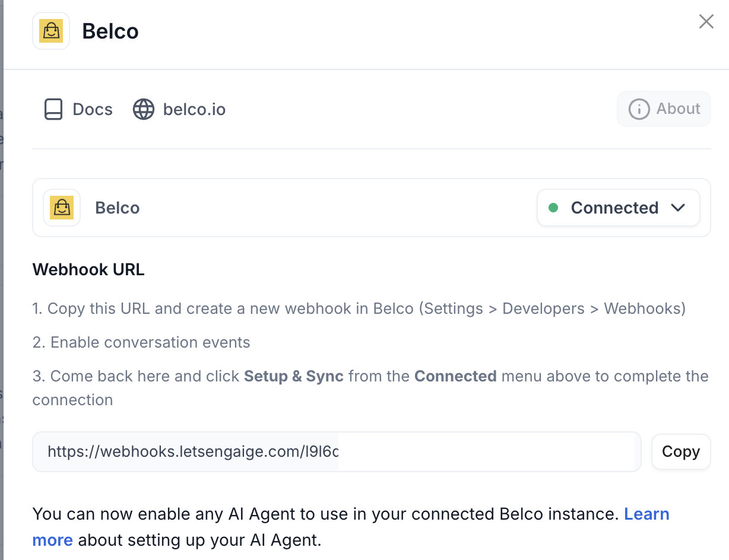Open the Docs book icon
This screenshot has width=729, height=560.
coord(53,109)
